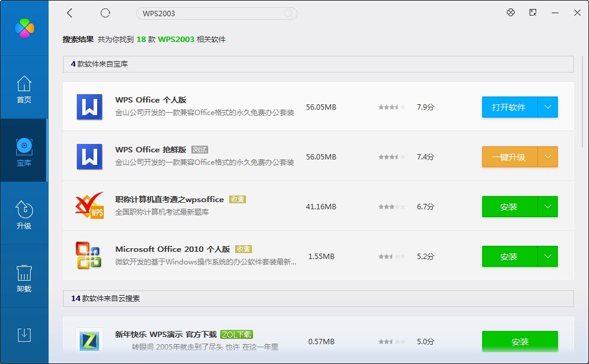Screen dimensions: 589x364
Task: Expand dropdown next to 打开软件
Action: (x=548, y=107)
